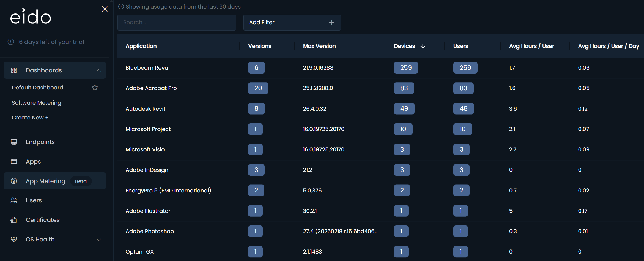The width and height of the screenshot is (644, 261).
Task: Open Default Dashboard
Action: pyautogui.click(x=37, y=88)
